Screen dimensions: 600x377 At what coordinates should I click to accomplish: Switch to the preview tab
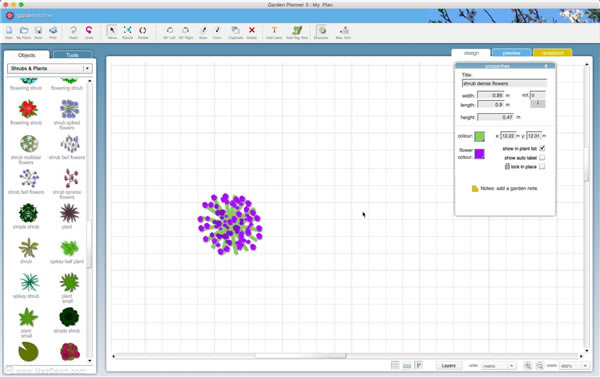pos(512,53)
